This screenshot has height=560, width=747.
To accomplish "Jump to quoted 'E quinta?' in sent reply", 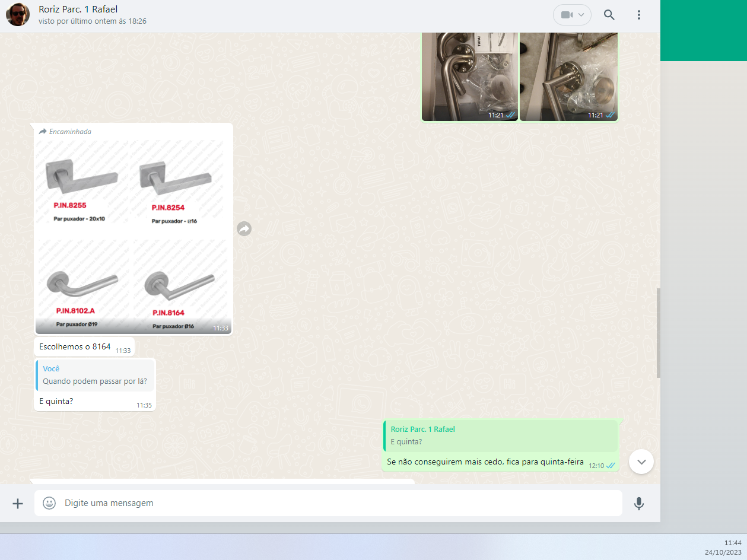I will pos(500,435).
